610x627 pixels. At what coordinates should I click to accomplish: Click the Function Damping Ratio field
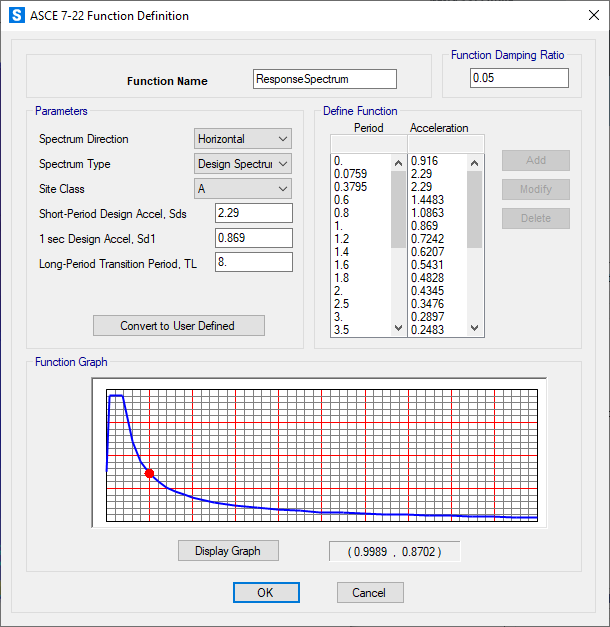pos(518,78)
